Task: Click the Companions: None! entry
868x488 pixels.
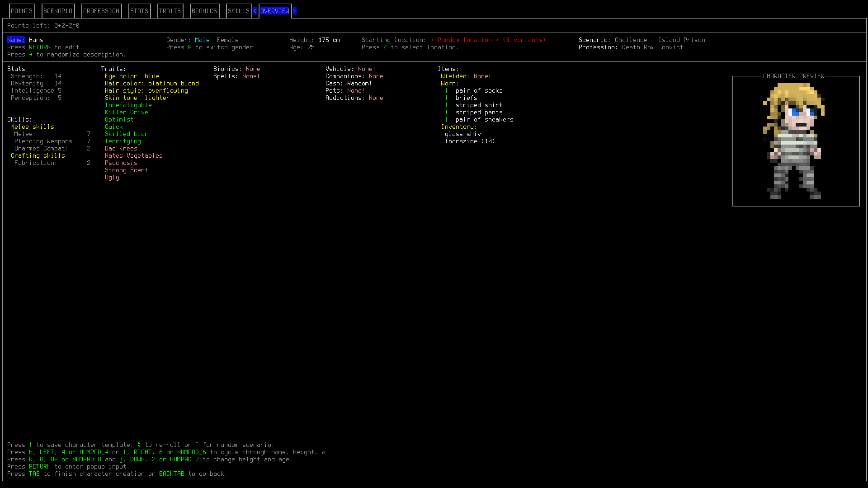Action: [x=356, y=76]
